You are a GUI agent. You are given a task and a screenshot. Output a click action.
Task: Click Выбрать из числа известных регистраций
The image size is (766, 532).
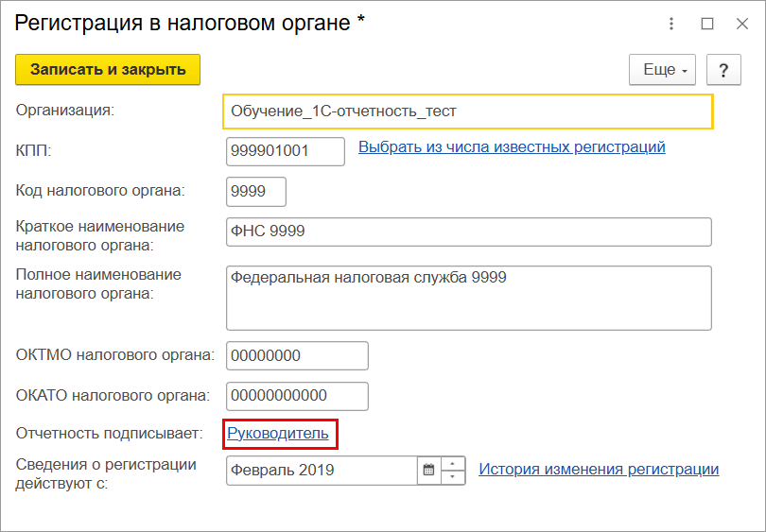(512, 146)
